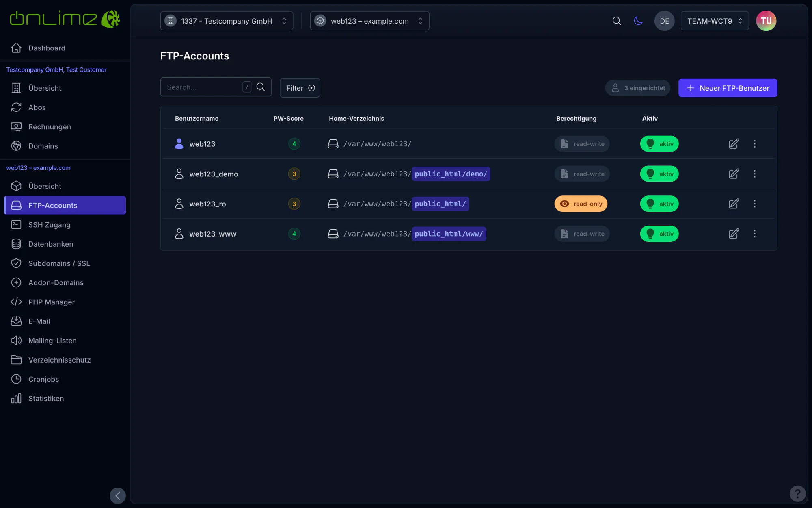Click PW-Score 4 badge for web123
Screen dimensions: 812x508
click(x=294, y=144)
